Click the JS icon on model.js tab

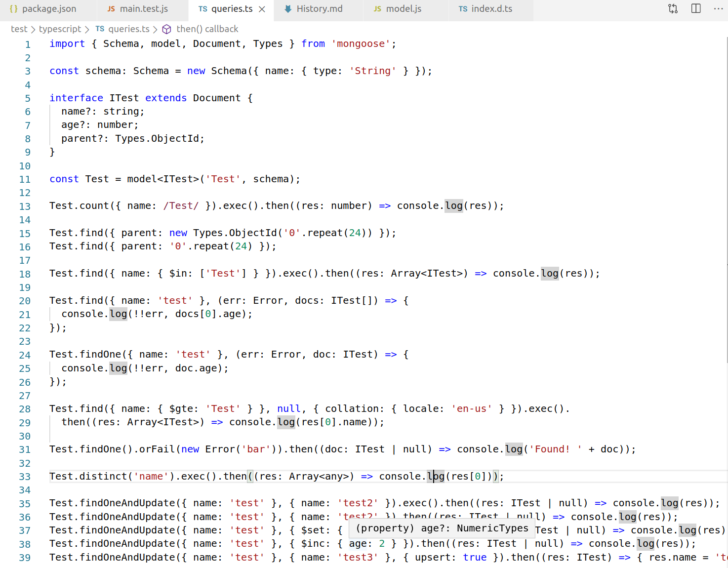pos(377,8)
